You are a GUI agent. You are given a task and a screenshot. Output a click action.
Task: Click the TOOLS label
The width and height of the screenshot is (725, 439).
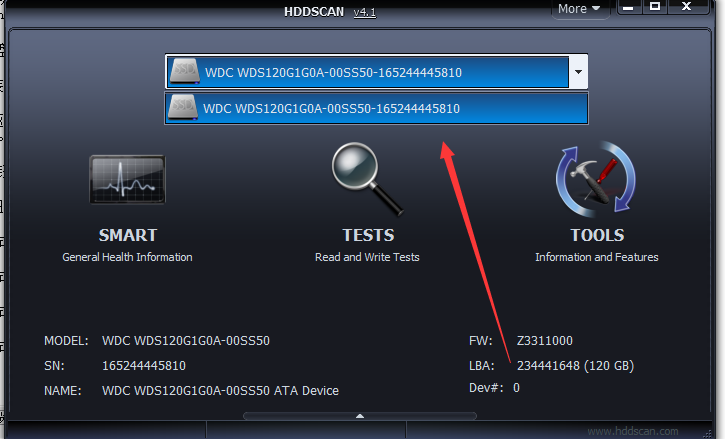tap(597, 235)
